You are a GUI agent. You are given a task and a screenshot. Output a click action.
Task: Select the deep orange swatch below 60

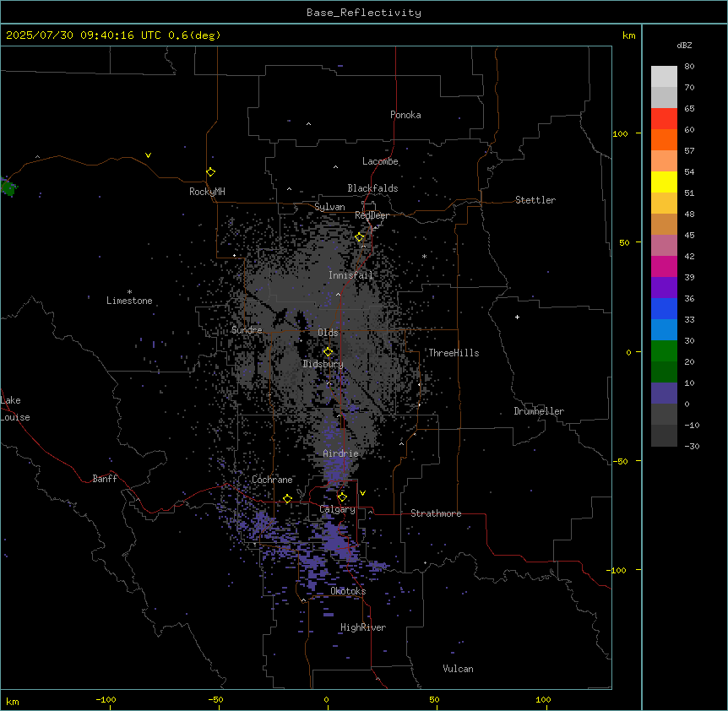(664, 139)
